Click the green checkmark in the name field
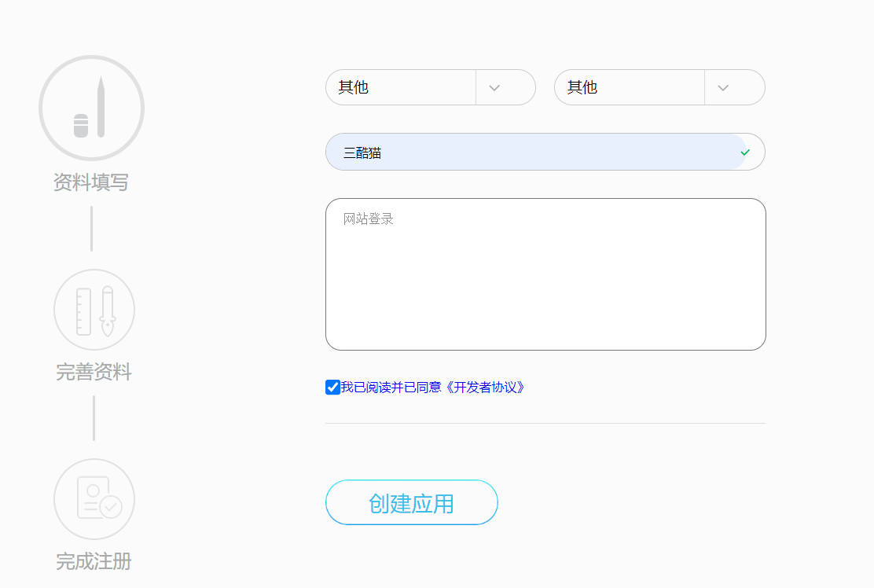874x588 pixels. point(745,153)
